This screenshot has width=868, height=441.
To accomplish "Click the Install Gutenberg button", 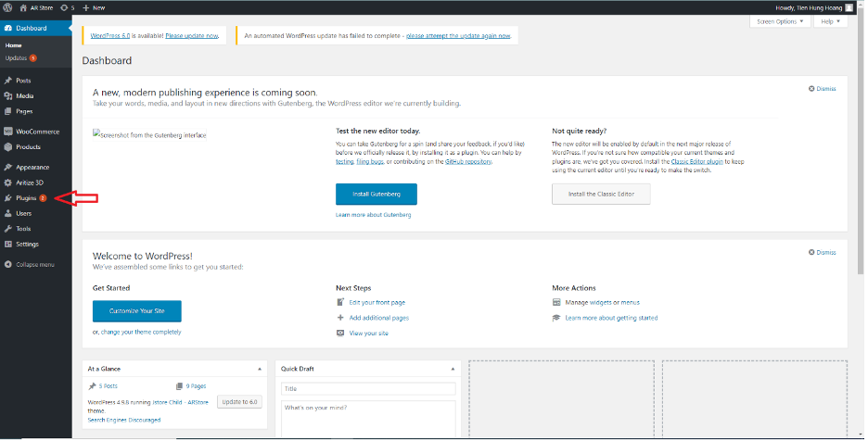I will point(377,195).
